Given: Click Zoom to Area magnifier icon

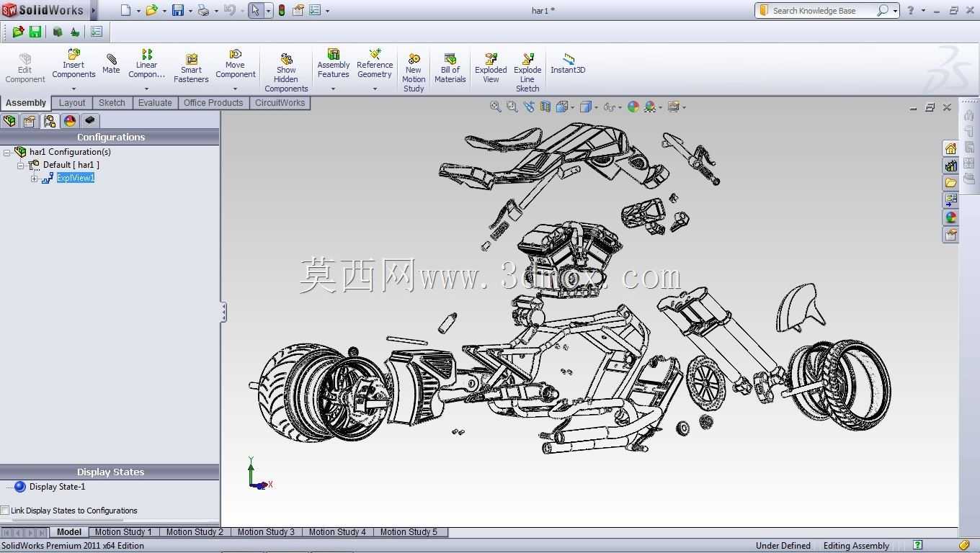Looking at the screenshot, I should point(512,107).
